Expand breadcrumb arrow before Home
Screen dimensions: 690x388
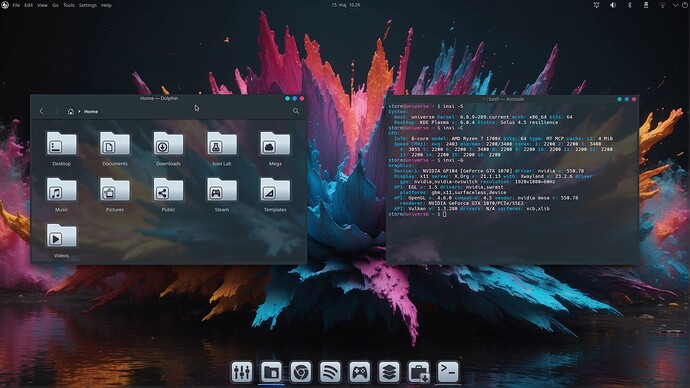80,111
